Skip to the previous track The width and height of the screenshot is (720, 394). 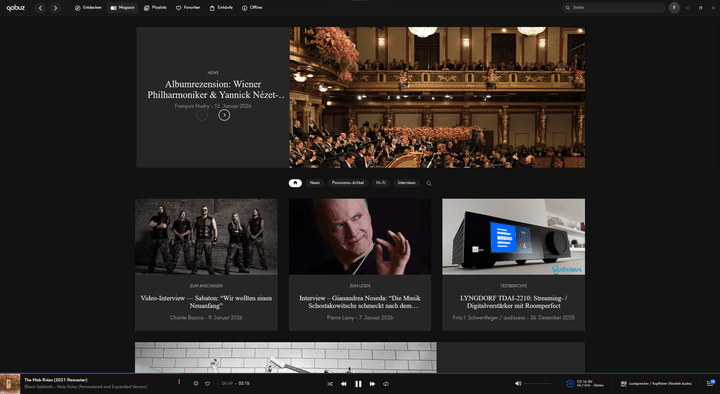[343, 384]
